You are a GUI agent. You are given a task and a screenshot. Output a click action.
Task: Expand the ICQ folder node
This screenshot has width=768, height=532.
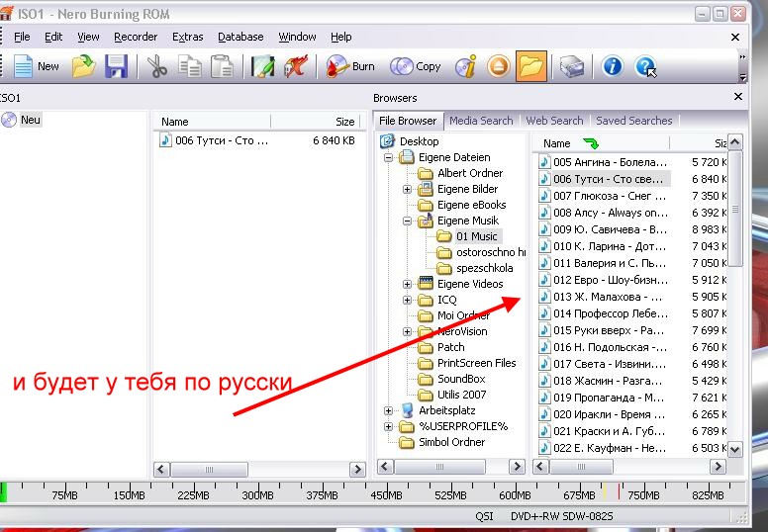click(407, 300)
